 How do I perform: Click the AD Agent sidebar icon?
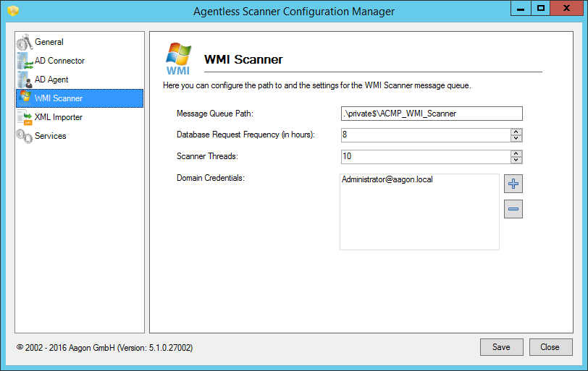25,80
